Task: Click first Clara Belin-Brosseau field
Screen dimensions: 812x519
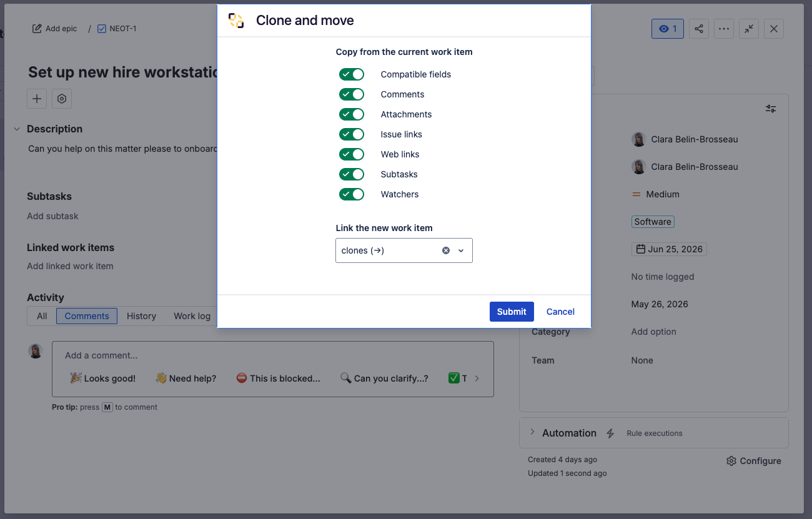Action: (685, 139)
